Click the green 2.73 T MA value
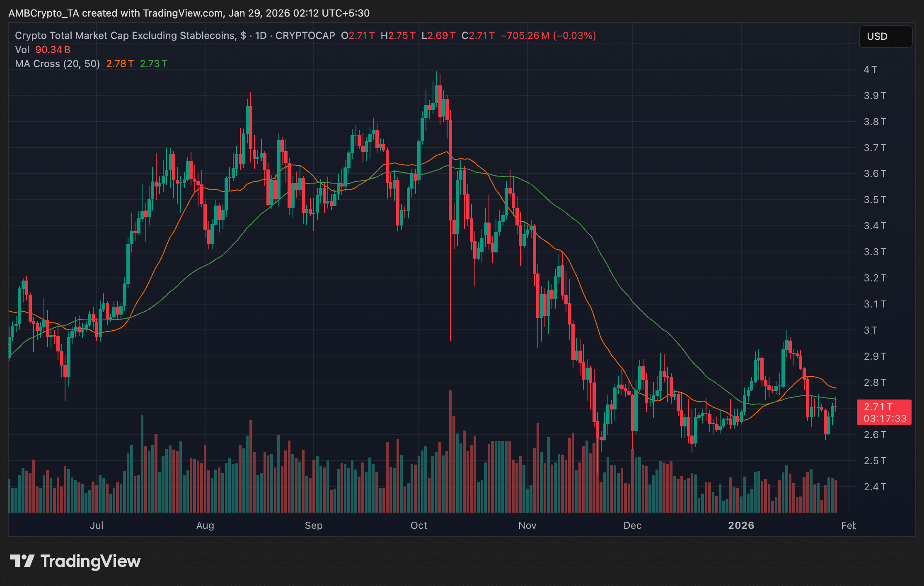This screenshot has width=924, height=586. pos(153,64)
